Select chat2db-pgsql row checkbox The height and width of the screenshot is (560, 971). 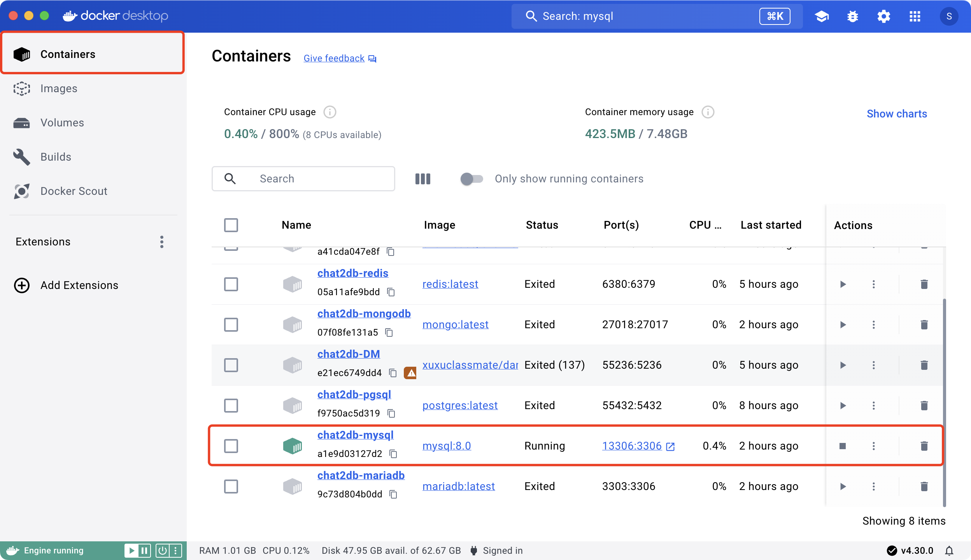[231, 406]
